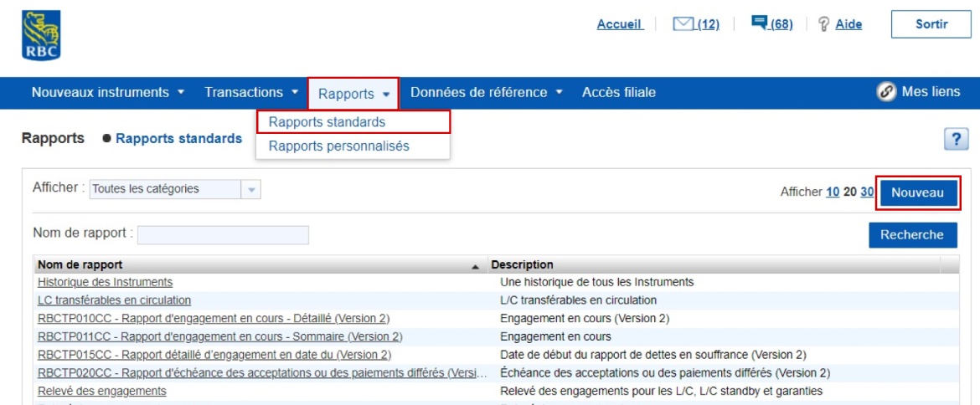Screen dimensions: 980x405
Task: Click the blue help question mark button
Action: click(x=956, y=140)
